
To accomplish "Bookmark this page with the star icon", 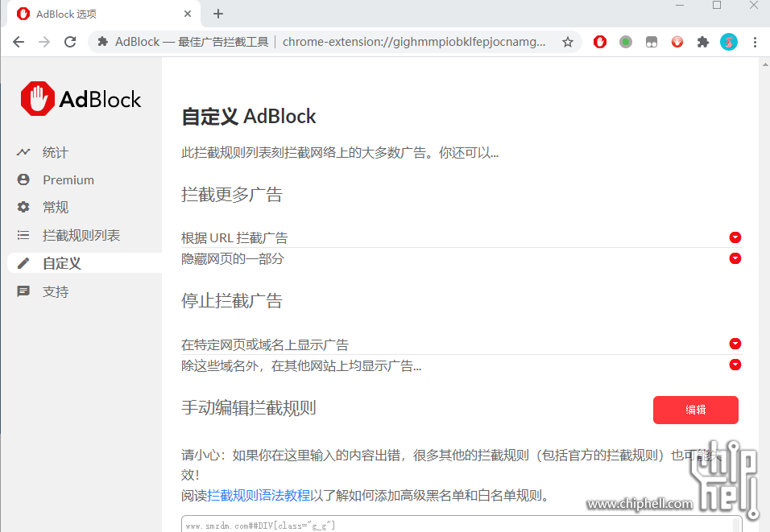I will tap(568, 42).
